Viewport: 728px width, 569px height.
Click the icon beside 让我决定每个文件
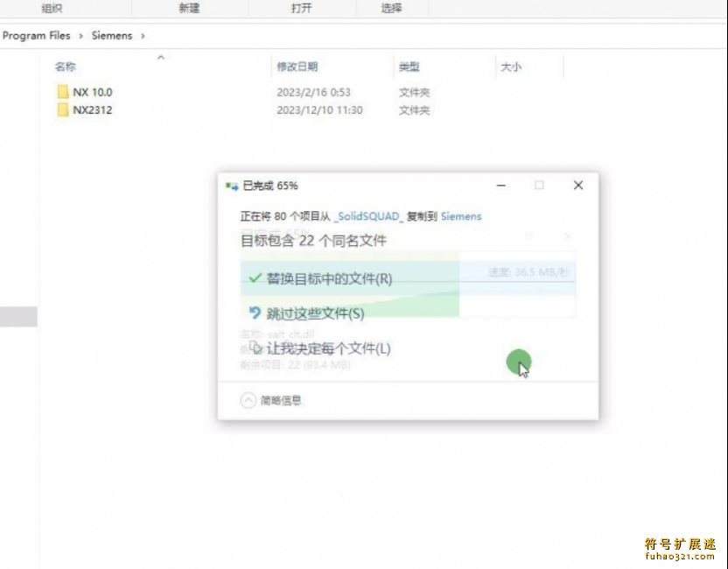coord(255,348)
